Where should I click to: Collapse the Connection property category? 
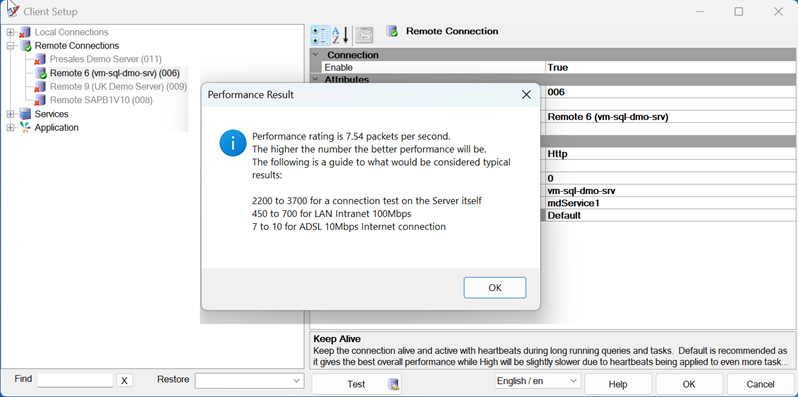pos(316,55)
